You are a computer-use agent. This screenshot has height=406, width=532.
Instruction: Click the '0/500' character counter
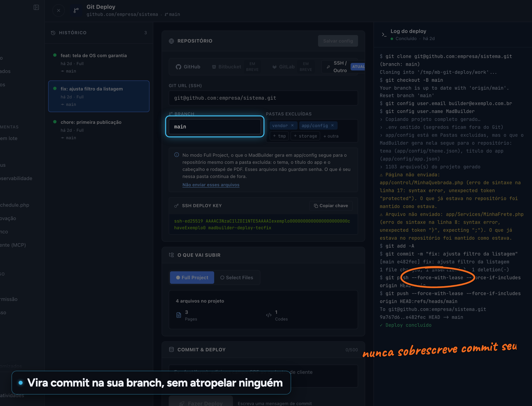pos(352,350)
